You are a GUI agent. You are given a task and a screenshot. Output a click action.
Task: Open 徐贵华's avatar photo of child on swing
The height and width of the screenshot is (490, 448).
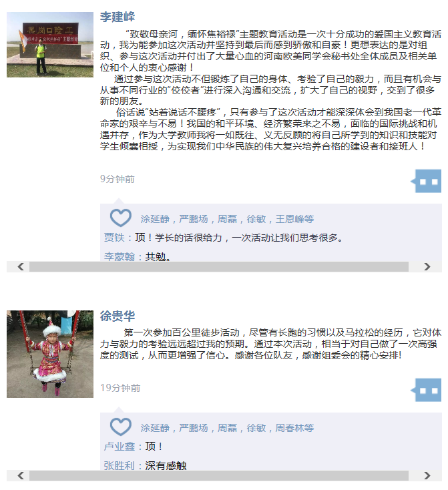[x=50, y=354]
